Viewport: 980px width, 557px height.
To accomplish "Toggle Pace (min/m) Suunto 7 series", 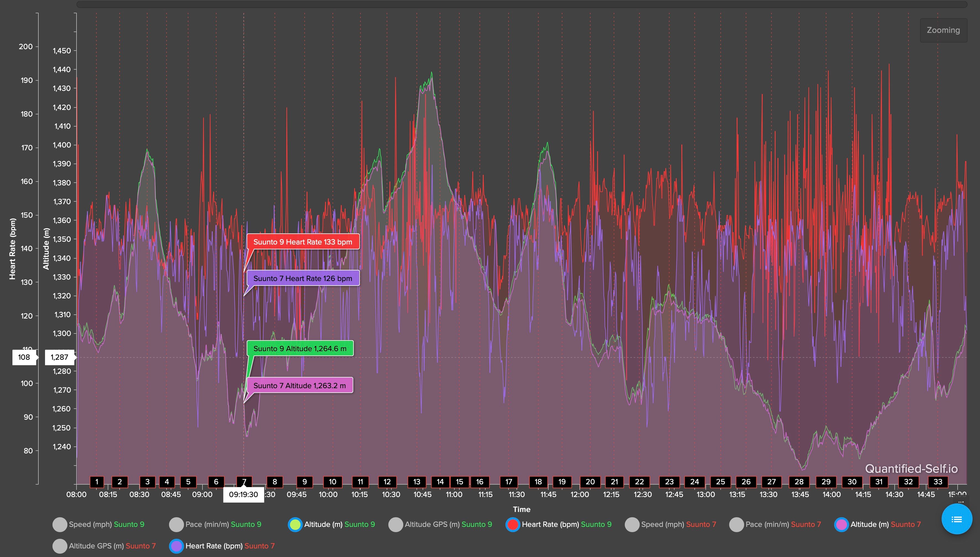I will coord(775,524).
